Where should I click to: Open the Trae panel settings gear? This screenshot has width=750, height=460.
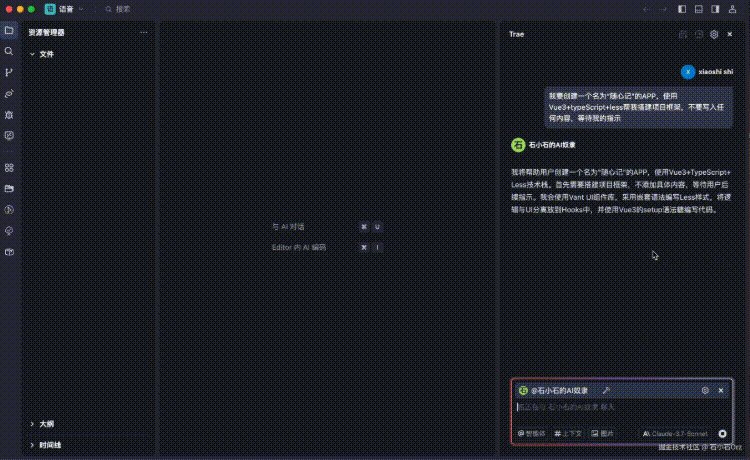tap(714, 34)
